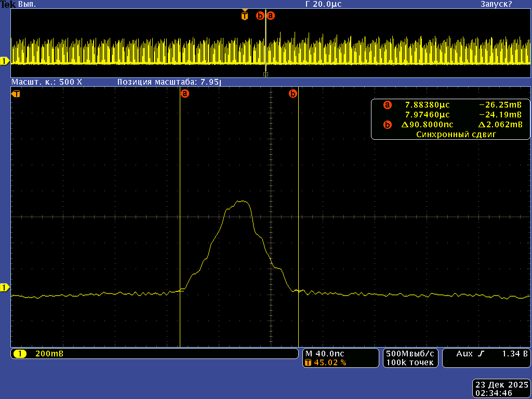Click the orange trigger marker above the overview waveform

[245, 16]
